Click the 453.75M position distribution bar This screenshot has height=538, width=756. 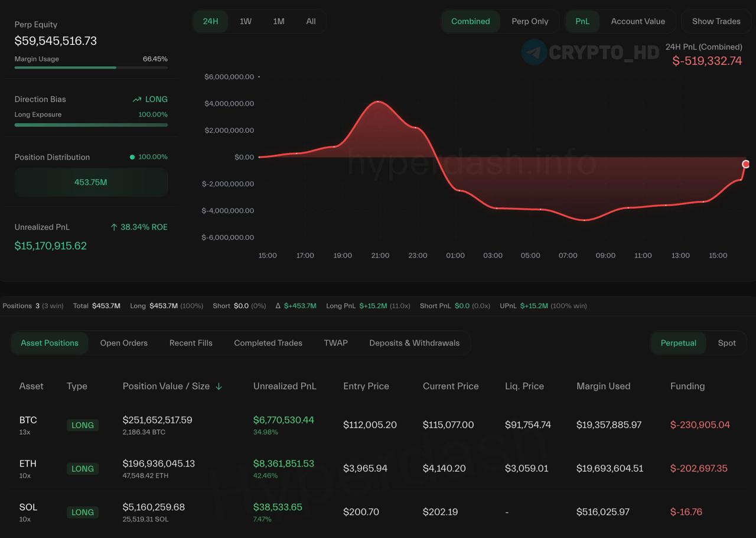click(91, 182)
